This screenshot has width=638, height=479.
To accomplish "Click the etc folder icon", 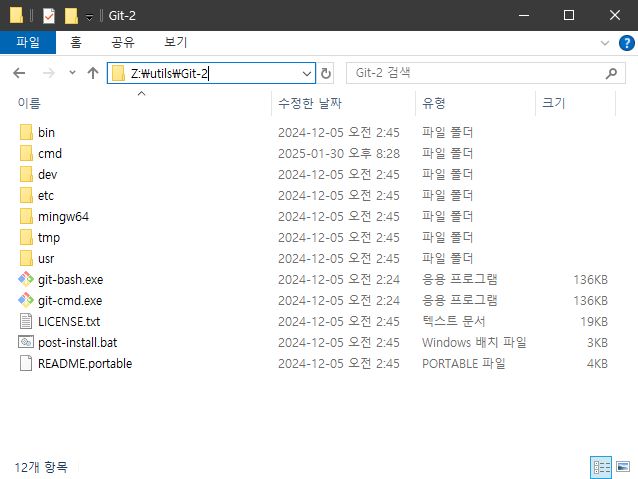I will [26, 195].
